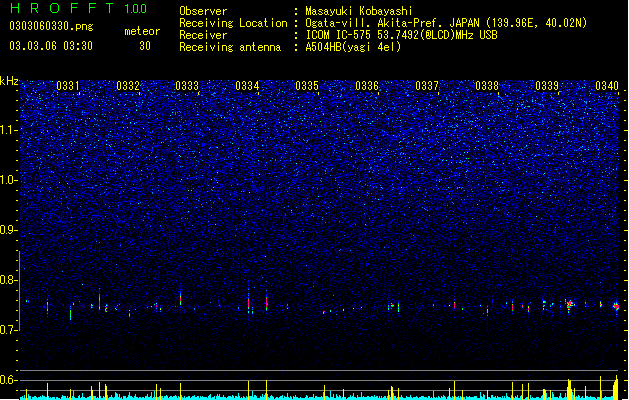Click the 0334 time marker
The height and width of the screenshot is (400, 629).
click(x=247, y=86)
